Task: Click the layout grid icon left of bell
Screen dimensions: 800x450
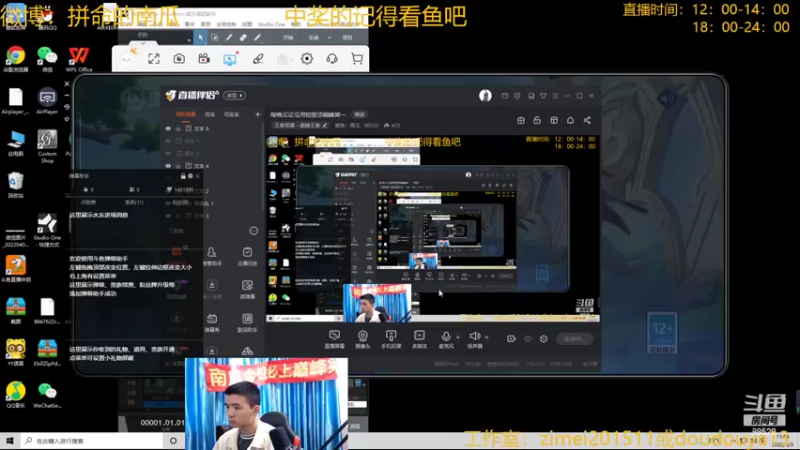Action: pyautogui.click(x=554, y=120)
